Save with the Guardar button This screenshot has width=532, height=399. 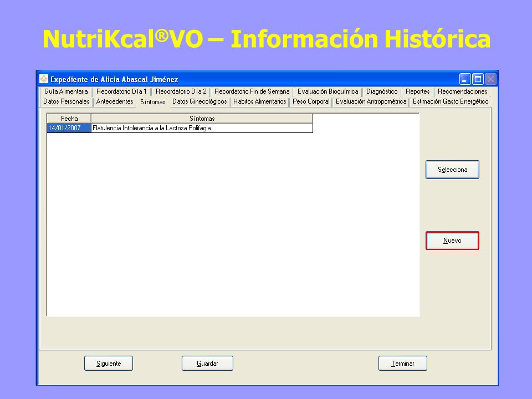tap(207, 364)
